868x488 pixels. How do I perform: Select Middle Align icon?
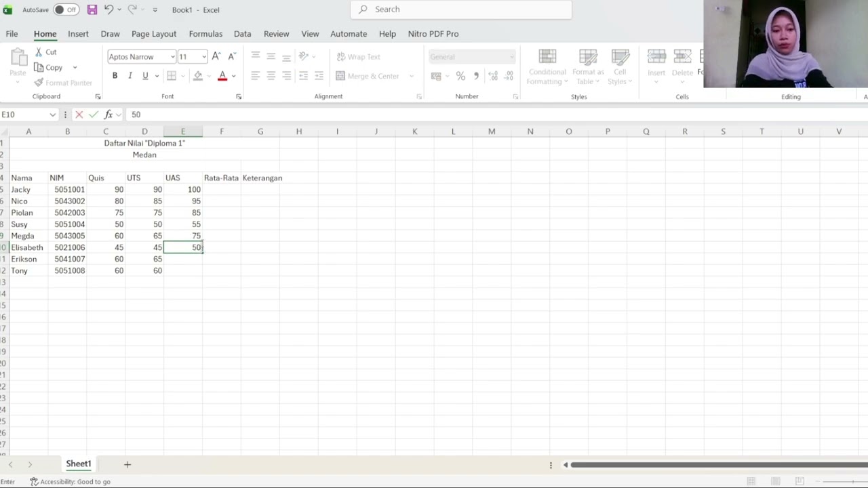tap(271, 57)
